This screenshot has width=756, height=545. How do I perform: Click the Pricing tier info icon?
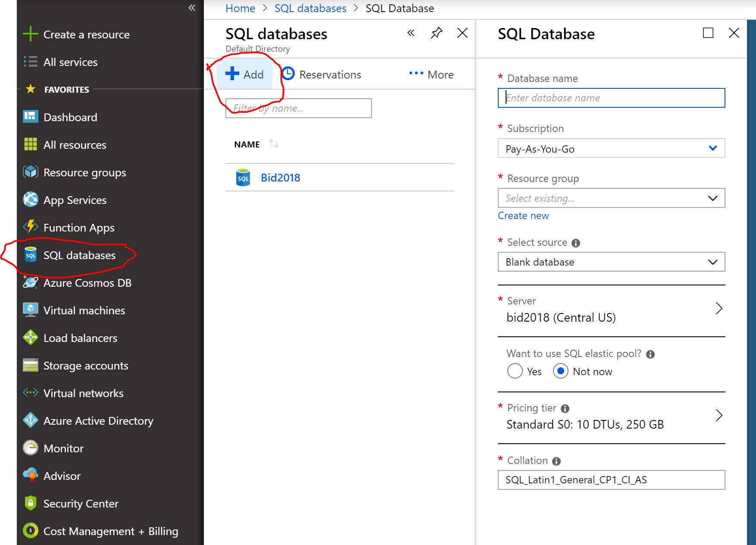(565, 409)
